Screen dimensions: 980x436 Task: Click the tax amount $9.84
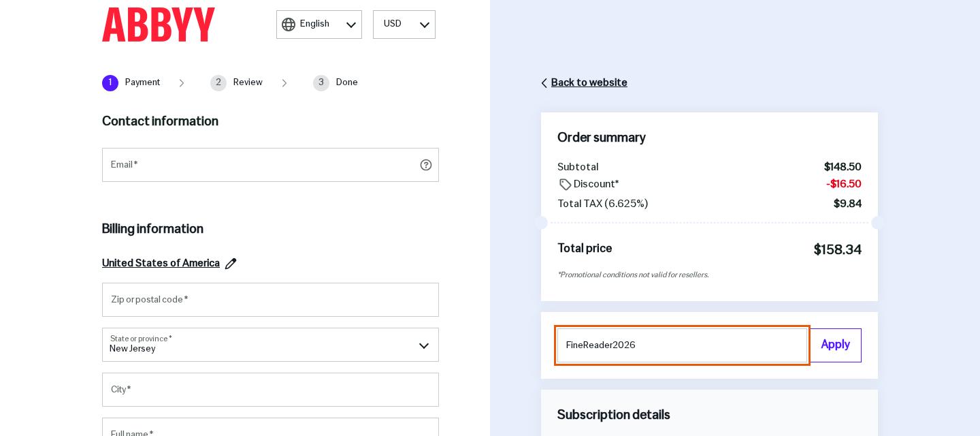pyautogui.click(x=847, y=204)
